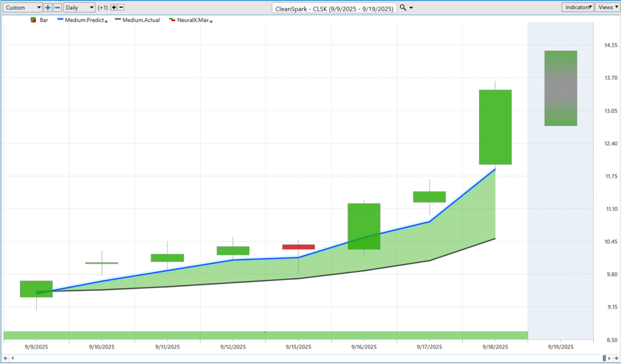The width and height of the screenshot is (621, 364).
Task: Click the blue plus zoom-in button
Action: (48, 8)
